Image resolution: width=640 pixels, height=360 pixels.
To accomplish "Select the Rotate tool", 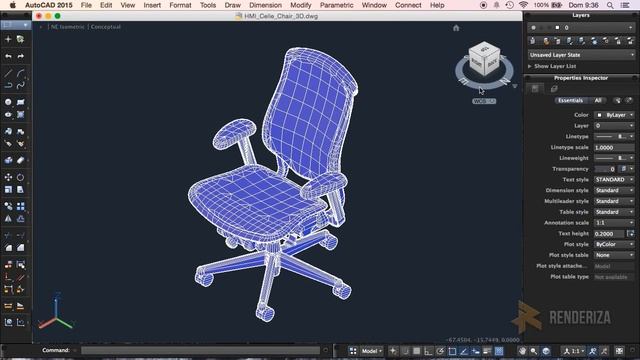I will (x=20, y=177).
